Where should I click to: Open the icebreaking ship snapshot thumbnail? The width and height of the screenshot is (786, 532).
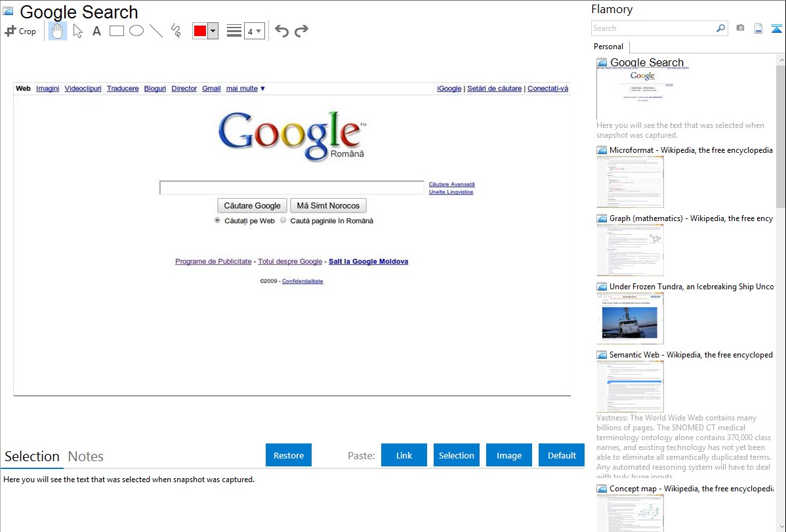point(630,318)
